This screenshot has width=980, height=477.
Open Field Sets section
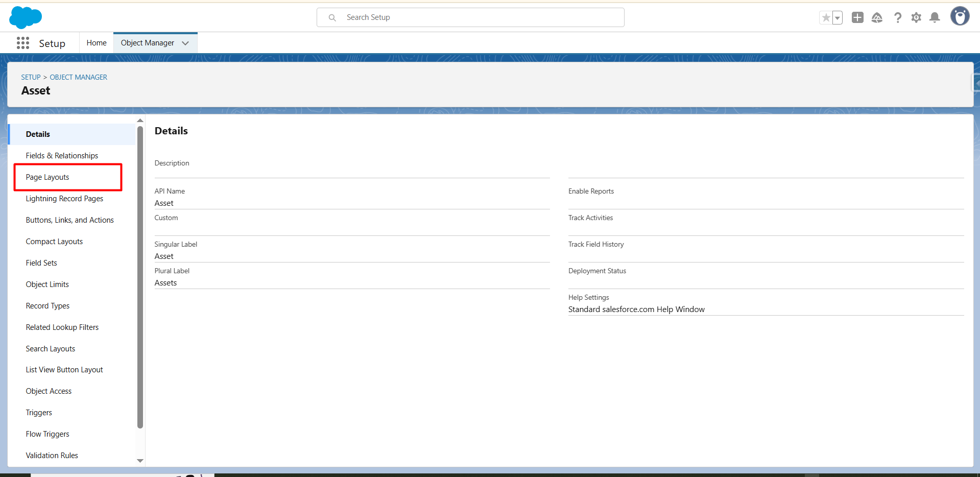point(41,263)
